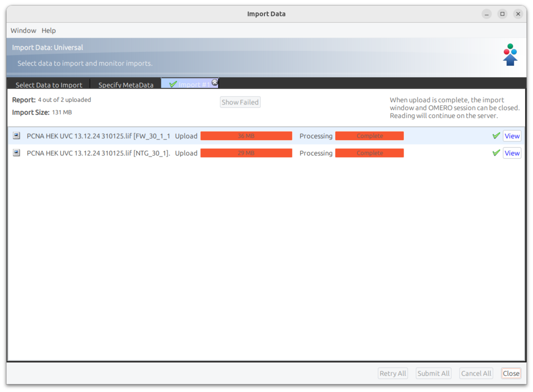Close the Import #1 tab via its X icon
The height and width of the screenshot is (392, 533).
point(214,82)
